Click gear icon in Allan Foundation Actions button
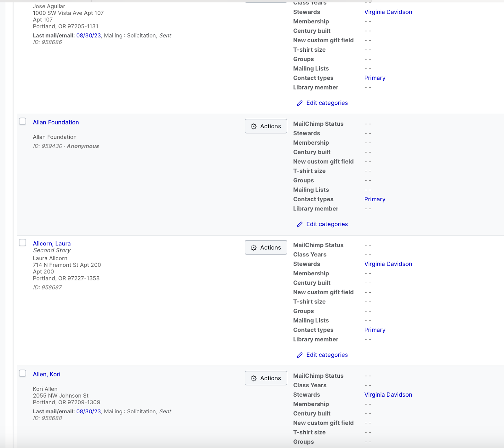The image size is (504, 448). tap(254, 126)
